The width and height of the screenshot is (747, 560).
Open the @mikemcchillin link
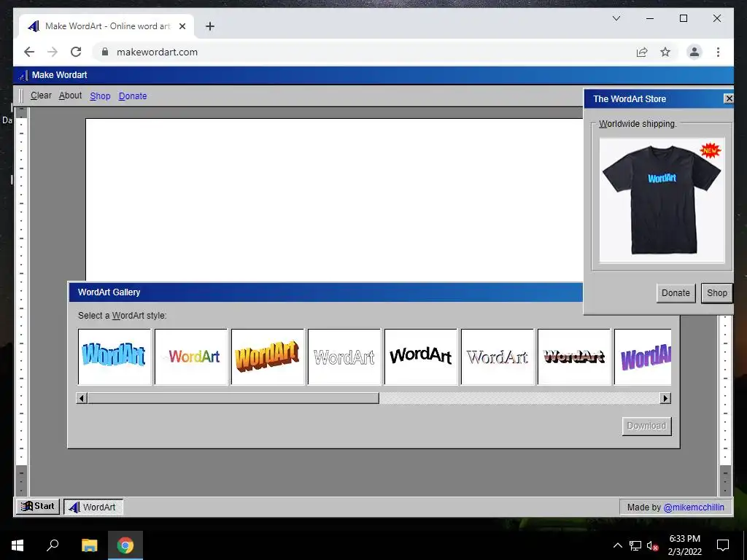(694, 507)
